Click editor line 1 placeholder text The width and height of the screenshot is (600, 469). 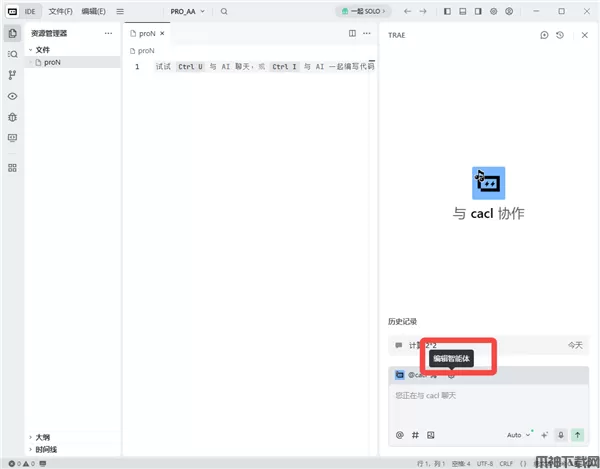coord(264,67)
